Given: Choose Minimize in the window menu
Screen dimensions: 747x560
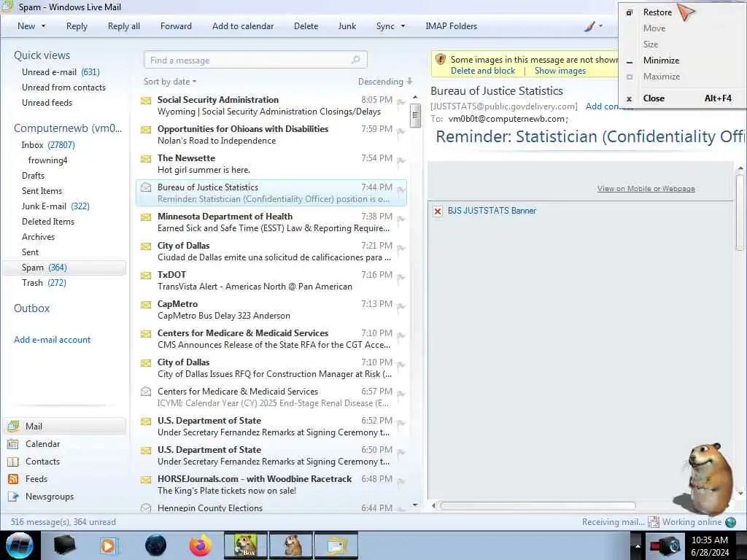Looking at the screenshot, I should (661, 61).
